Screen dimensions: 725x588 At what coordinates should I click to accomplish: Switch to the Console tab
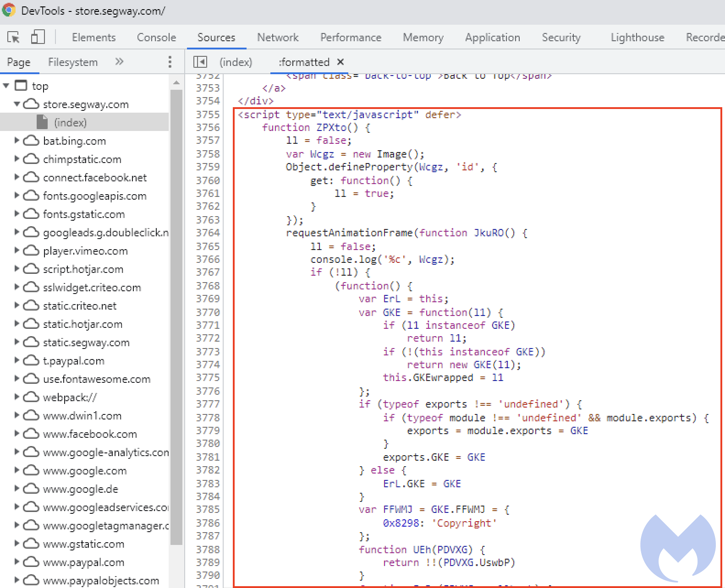[x=156, y=38]
